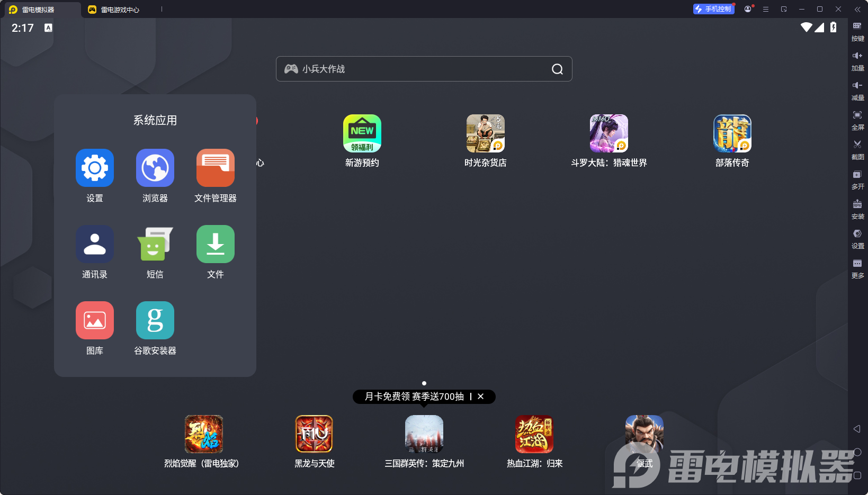Show the 更多 tools in the sidebar
The width and height of the screenshot is (868, 495).
pyautogui.click(x=857, y=269)
